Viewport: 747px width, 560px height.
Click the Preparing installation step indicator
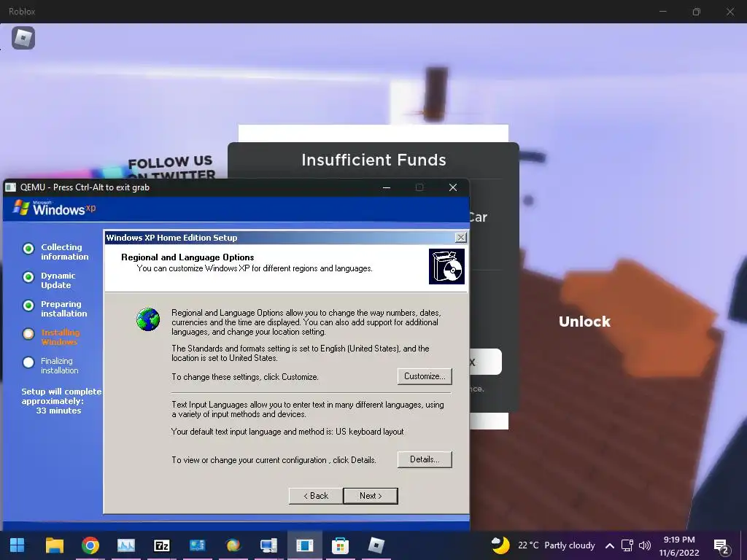(28, 306)
